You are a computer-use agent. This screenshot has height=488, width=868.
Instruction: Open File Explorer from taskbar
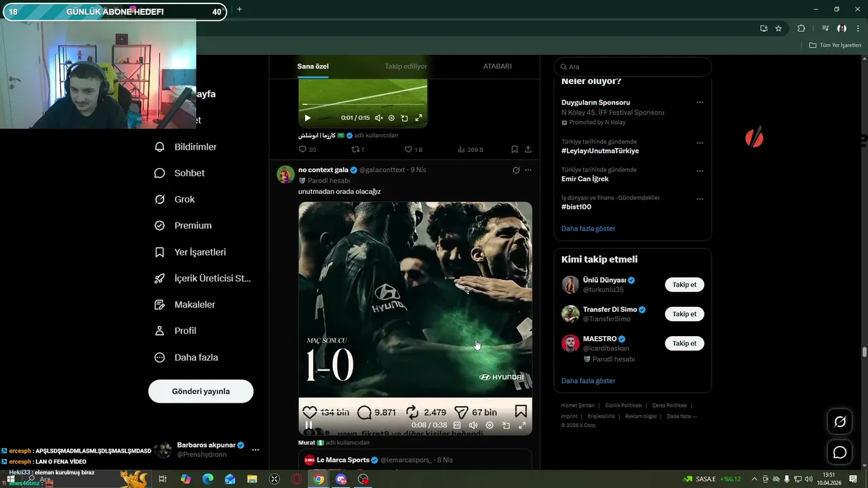(x=252, y=479)
